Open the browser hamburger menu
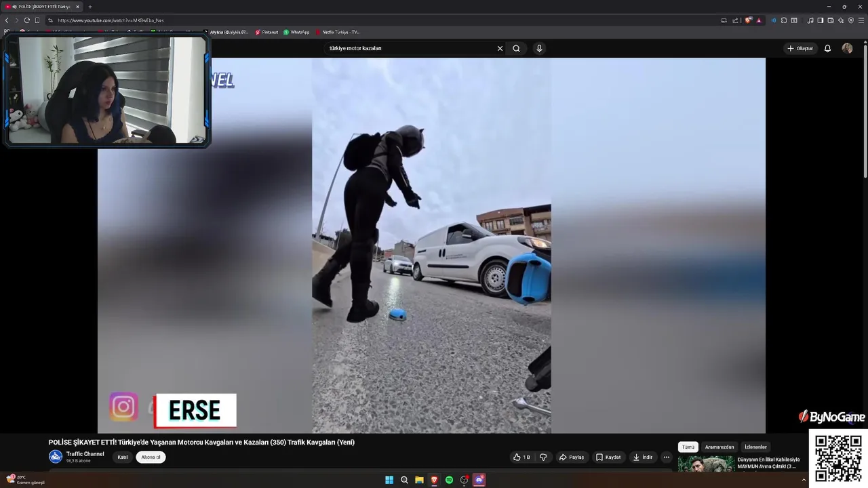Image resolution: width=868 pixels, height=488 pixels. (861, 20)
